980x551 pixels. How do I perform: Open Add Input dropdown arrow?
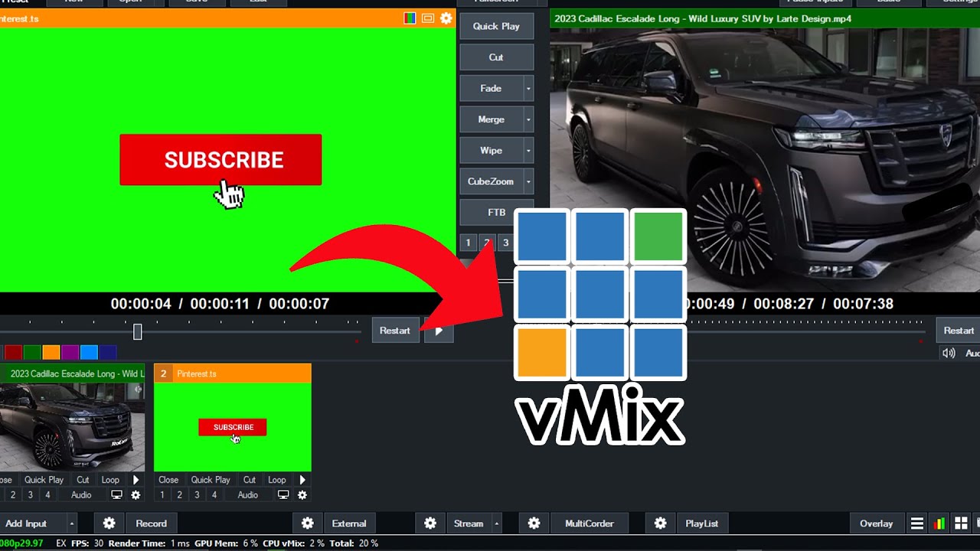72,523
